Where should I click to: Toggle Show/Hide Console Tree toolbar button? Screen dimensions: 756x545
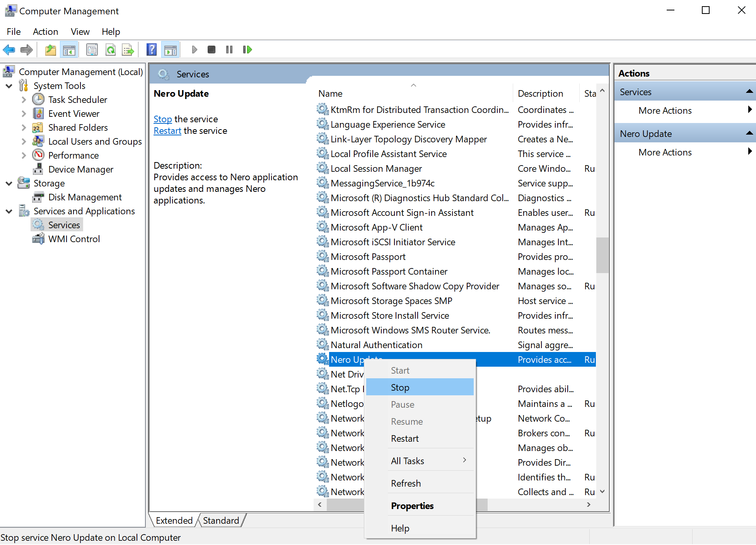(x=69, y=50)
